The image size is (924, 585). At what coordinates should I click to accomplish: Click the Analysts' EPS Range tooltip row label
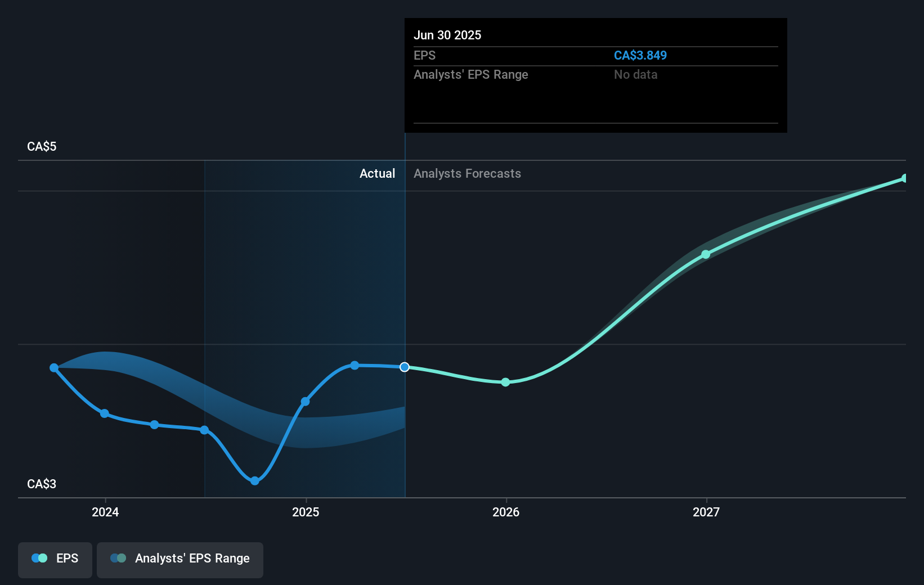point(471,74)
